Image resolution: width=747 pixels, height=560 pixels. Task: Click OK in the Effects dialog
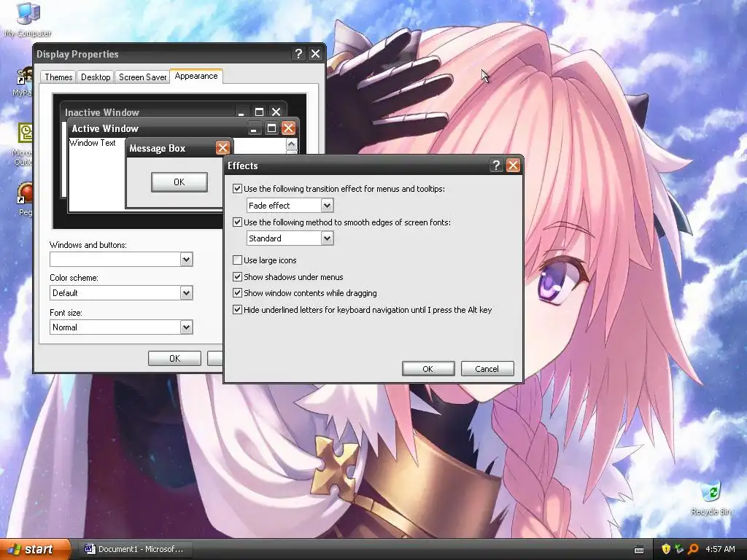[x=427, y=368]
